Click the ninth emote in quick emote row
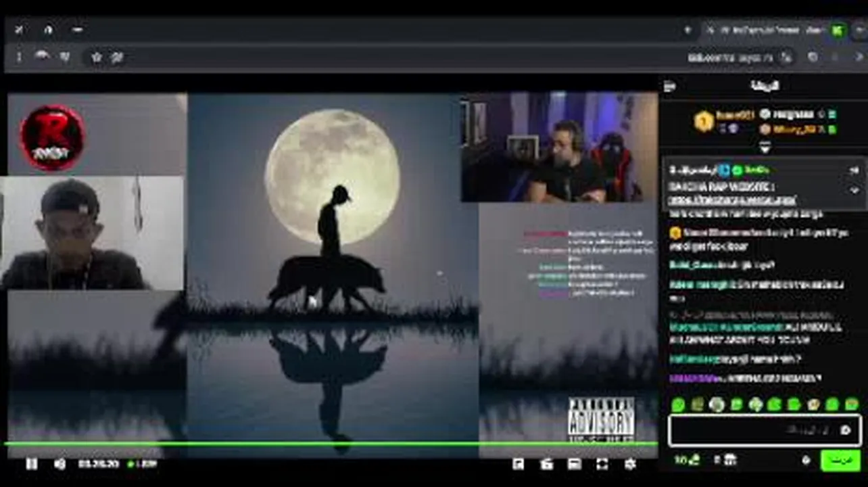The image size is (868, 487). pos(832,404)
